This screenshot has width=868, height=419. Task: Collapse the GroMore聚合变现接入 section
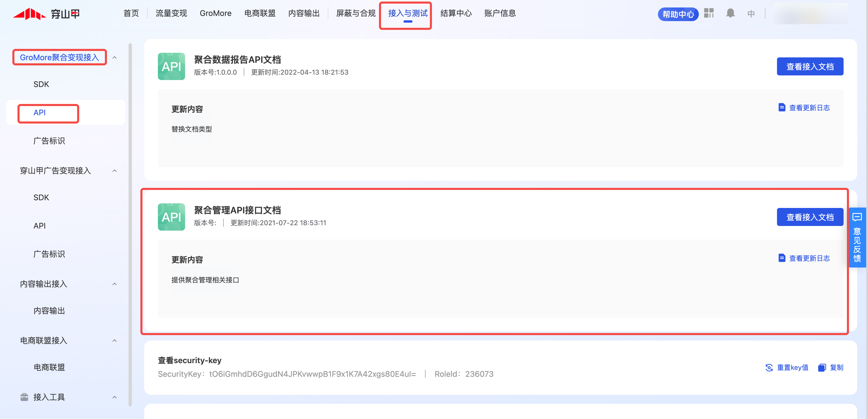[115, 57]
